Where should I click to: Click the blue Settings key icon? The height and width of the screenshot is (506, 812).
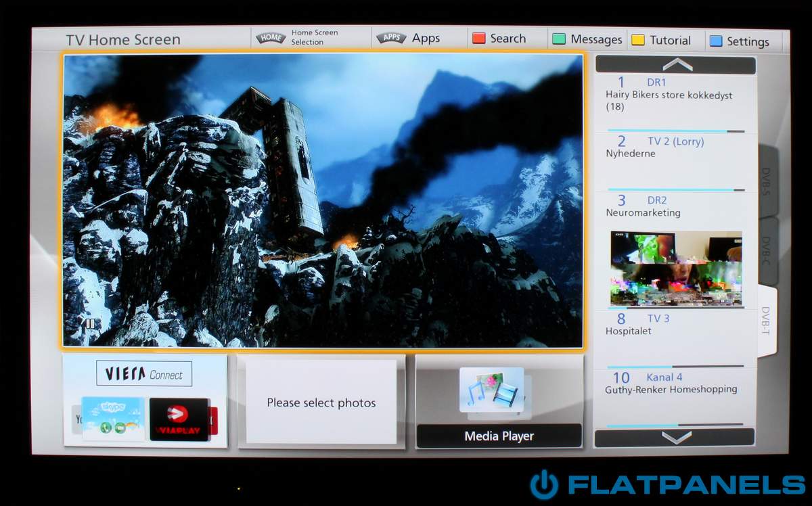716,41
